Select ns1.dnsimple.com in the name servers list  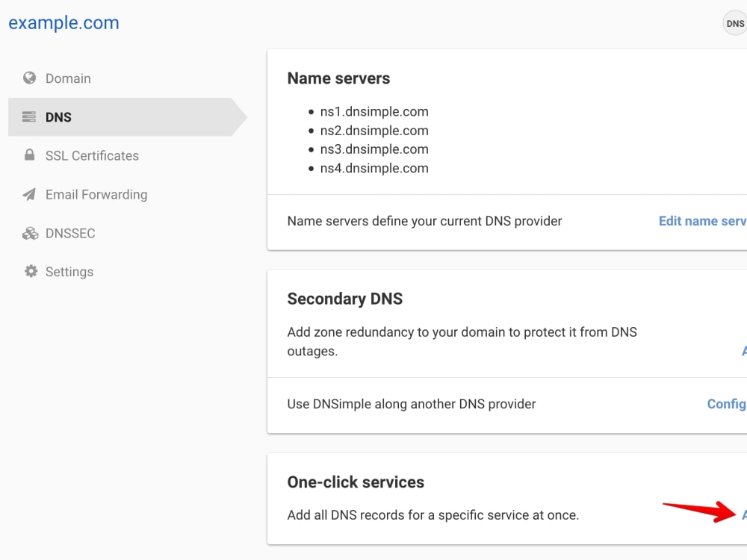coord(374,111)
